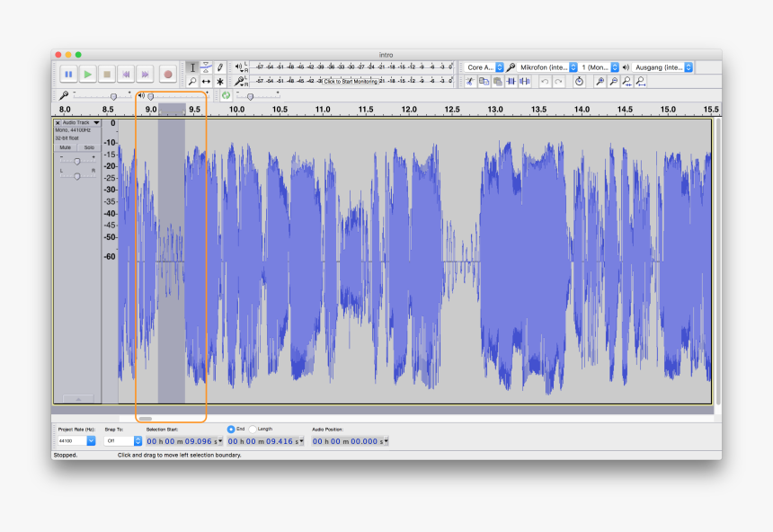773x532 pixels.
Task: Click the vertical scrollbar at the right edge
Action: point(718,262)
